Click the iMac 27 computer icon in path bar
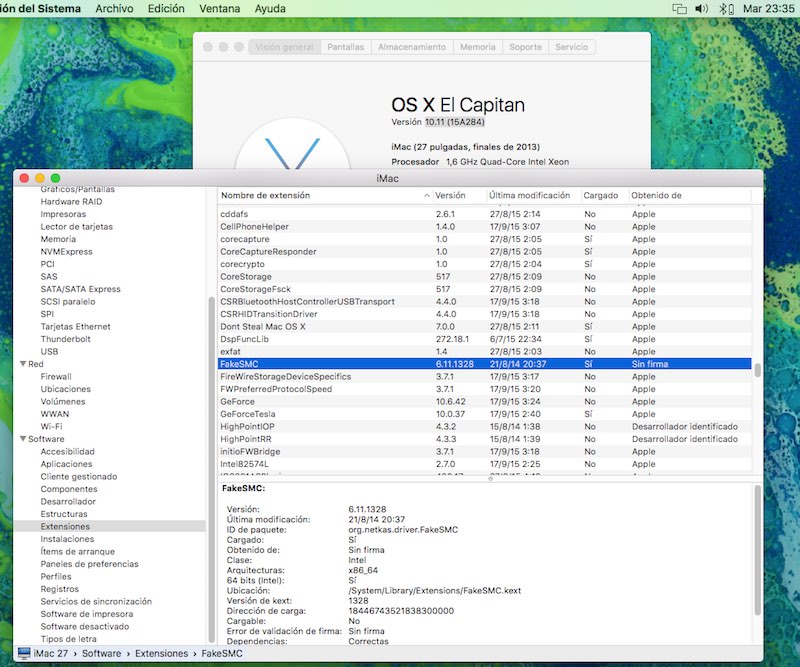800x667 pixels. click(24, 653)
